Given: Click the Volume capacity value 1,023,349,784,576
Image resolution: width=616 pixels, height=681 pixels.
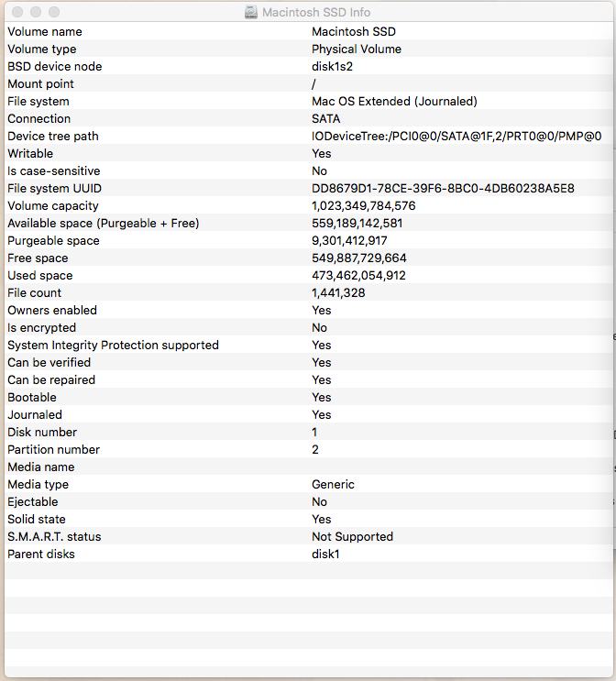Looking at the screenshot, I should [364, 205].
